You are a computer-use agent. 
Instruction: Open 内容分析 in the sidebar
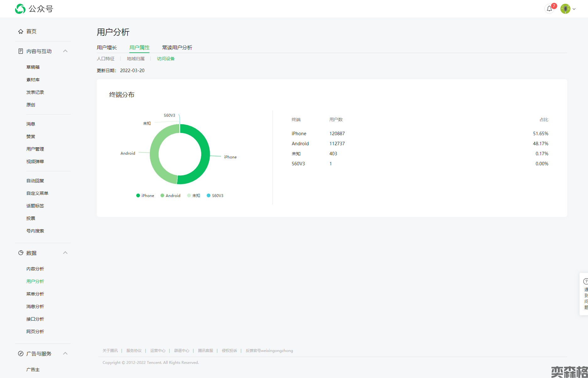tap(35, 269)
